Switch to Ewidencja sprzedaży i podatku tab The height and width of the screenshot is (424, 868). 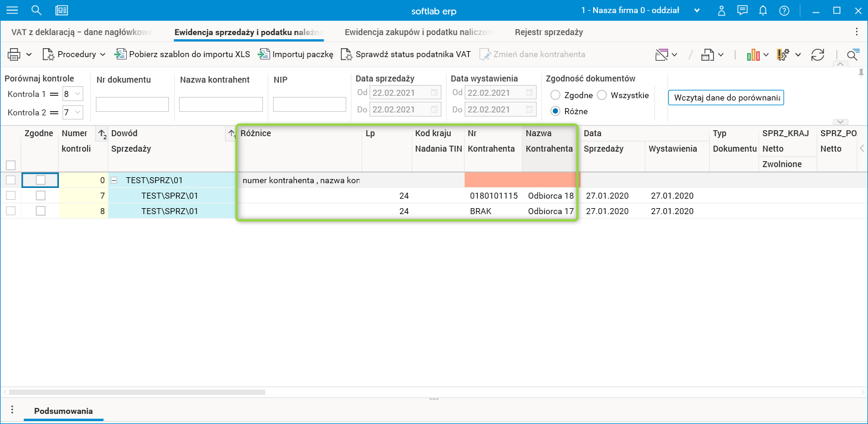tap(249, 32)
